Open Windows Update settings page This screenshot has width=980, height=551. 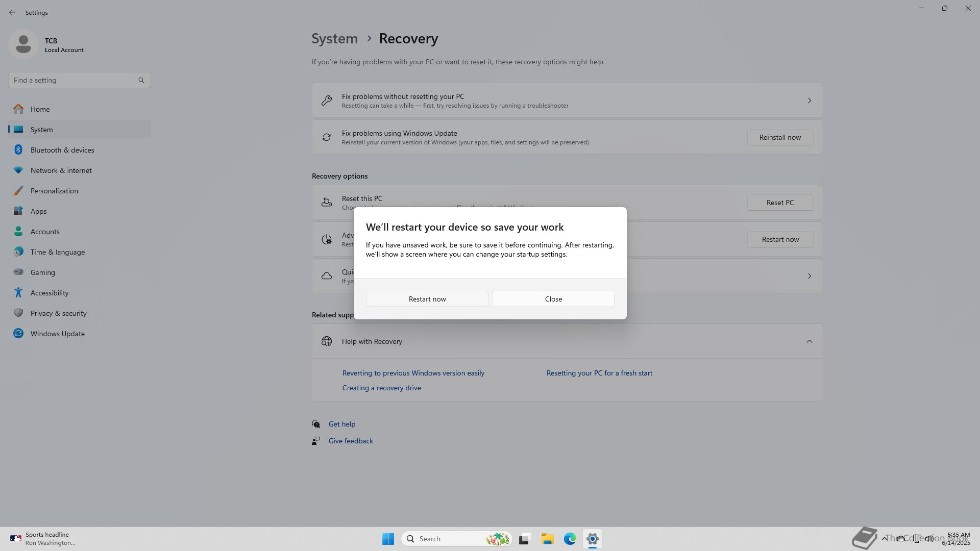tap(58, 334)
